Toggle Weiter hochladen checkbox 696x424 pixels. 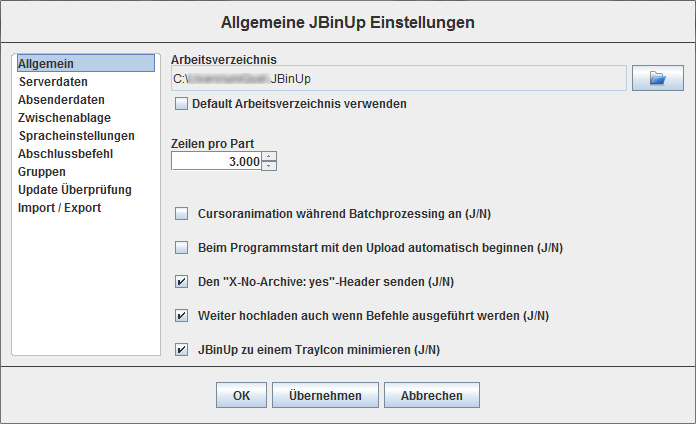(181, 315)
